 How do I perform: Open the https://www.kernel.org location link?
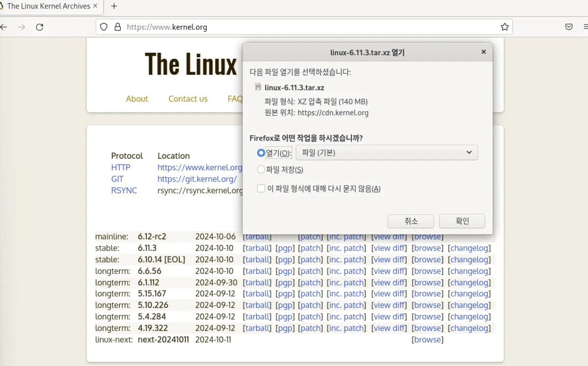click(x=200, y=167)
